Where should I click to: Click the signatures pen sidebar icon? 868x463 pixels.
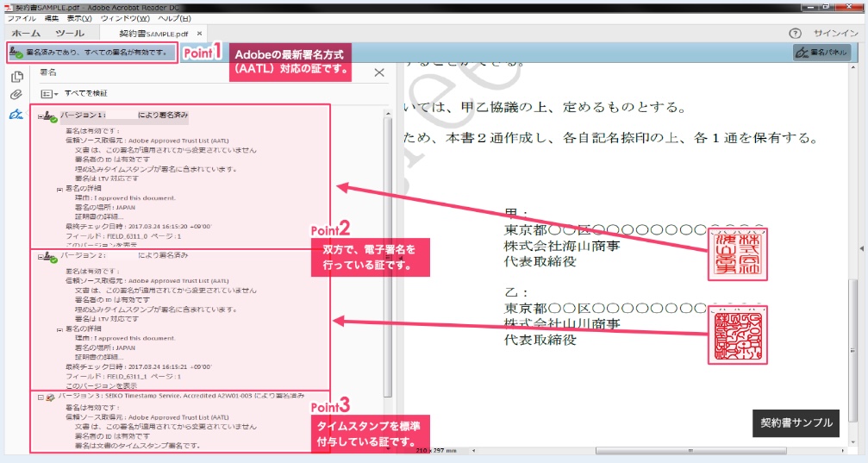16,114
